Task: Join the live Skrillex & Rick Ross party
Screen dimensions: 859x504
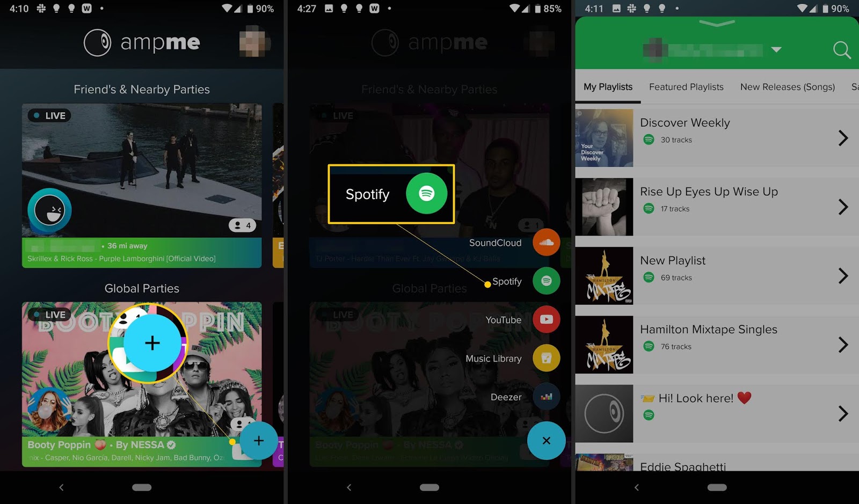Action: (142, 185)
